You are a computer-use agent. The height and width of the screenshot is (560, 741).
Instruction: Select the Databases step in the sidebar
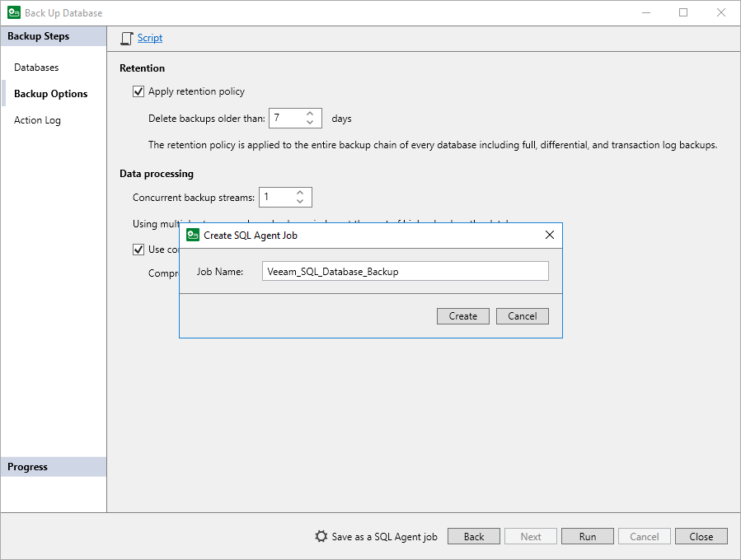[36, 67]
